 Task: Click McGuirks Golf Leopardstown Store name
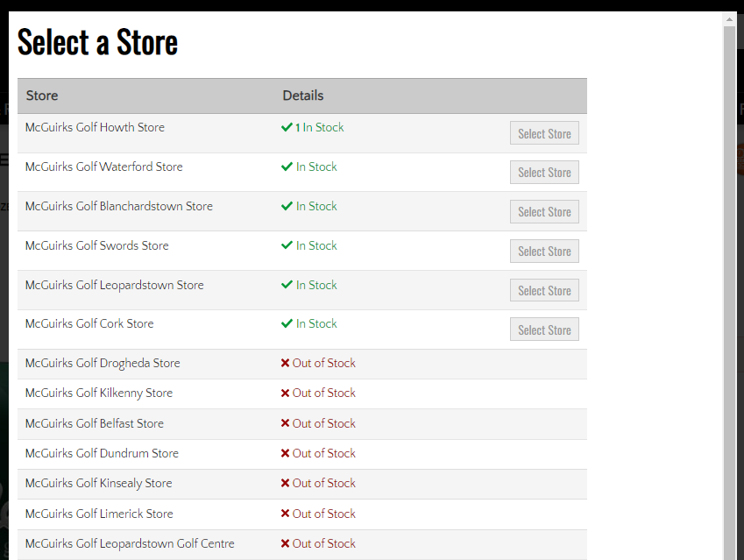click(114, 285)
